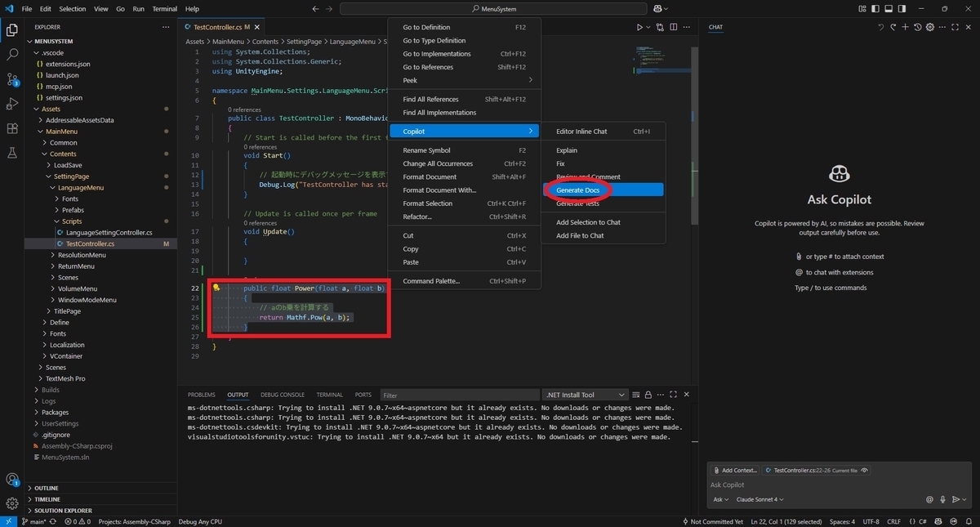The image size is (980, 527).
Task: Toggle current file context eye icon
Action: pos(864,470)
